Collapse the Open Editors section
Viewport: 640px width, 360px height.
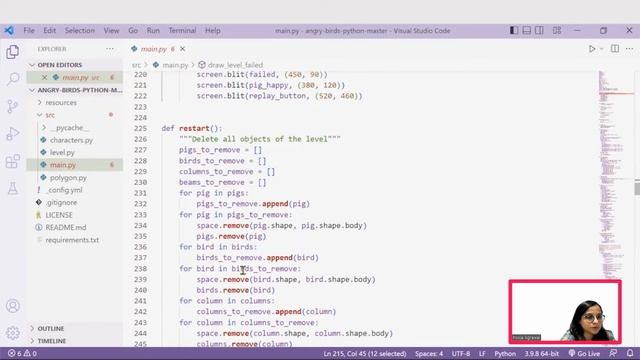pos(59,65)
